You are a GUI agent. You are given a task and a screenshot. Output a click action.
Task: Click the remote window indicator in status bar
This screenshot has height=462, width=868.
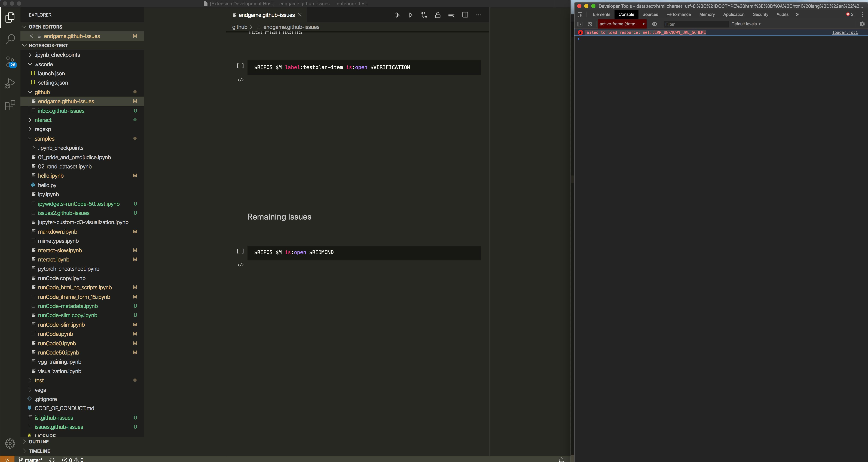point(7,459)
